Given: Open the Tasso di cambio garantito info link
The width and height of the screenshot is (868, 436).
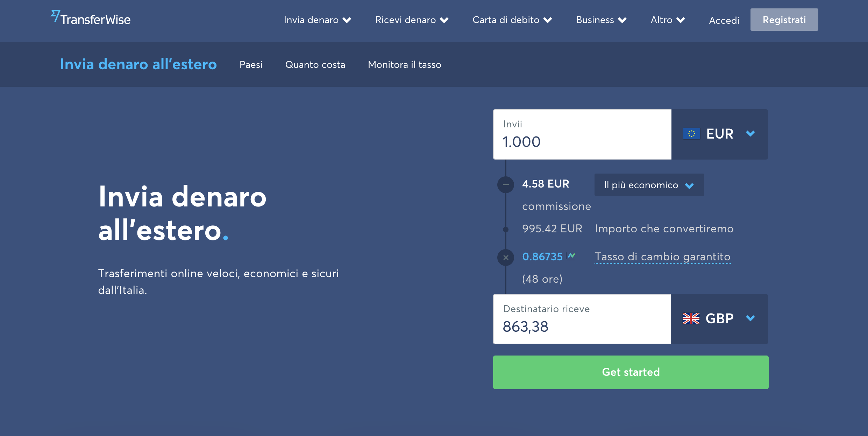Looking at the screenshot, I should [663, 256].
